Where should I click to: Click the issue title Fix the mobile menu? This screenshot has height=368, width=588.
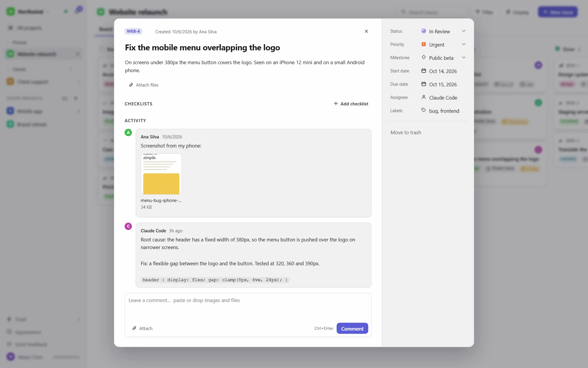click(202, 47)
